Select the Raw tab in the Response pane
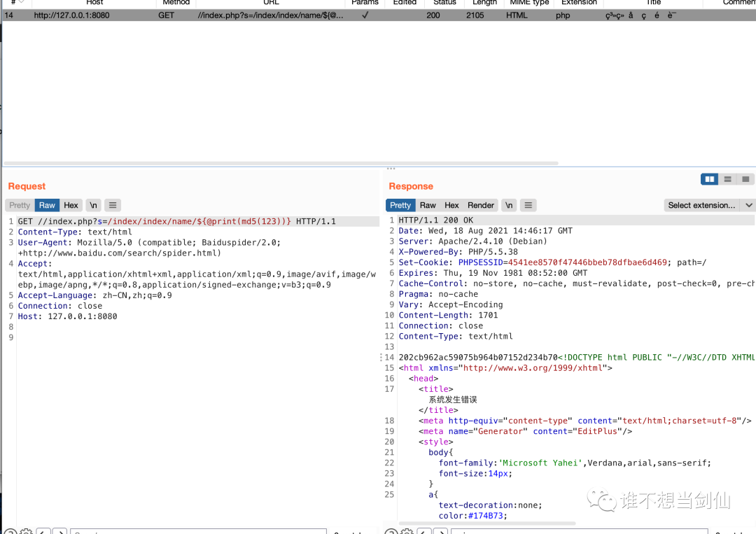Screen dimensions: 756x534 428,205
